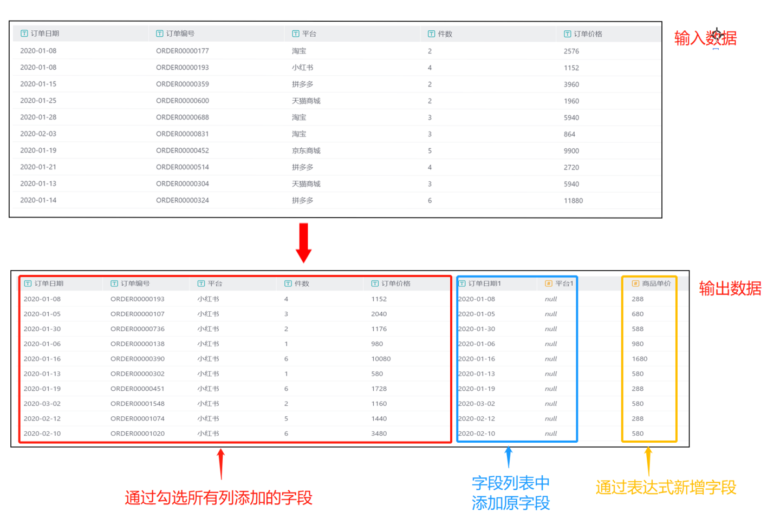
Task: Select the 商品单价 column header
Action: coord(656,284)
